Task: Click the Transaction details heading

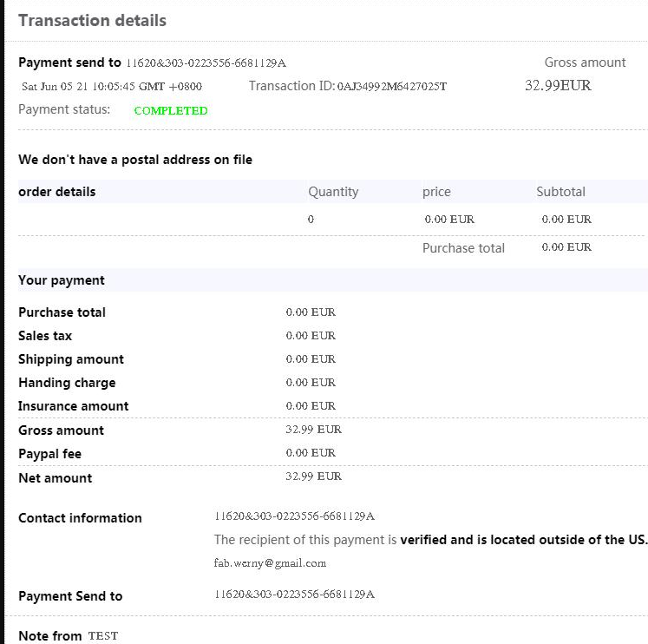Action: coord(92,20)
